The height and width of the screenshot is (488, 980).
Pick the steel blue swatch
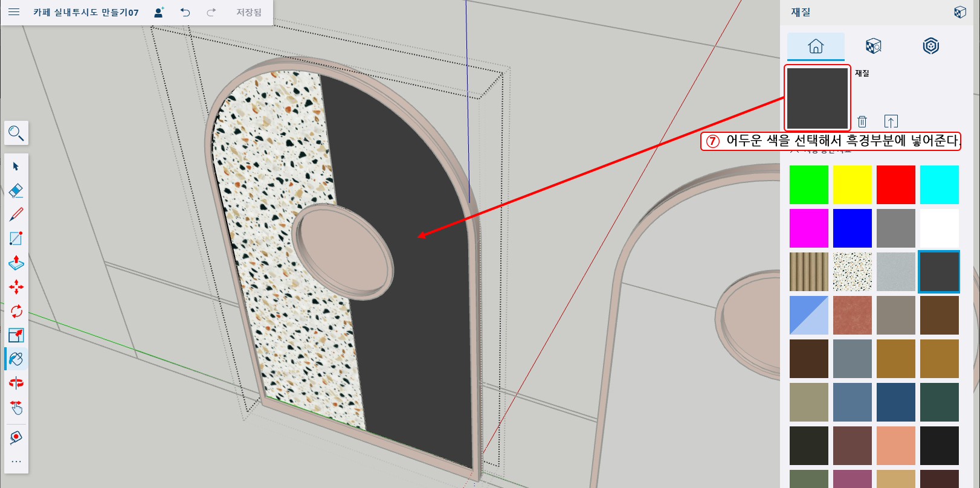pos(853,402)
